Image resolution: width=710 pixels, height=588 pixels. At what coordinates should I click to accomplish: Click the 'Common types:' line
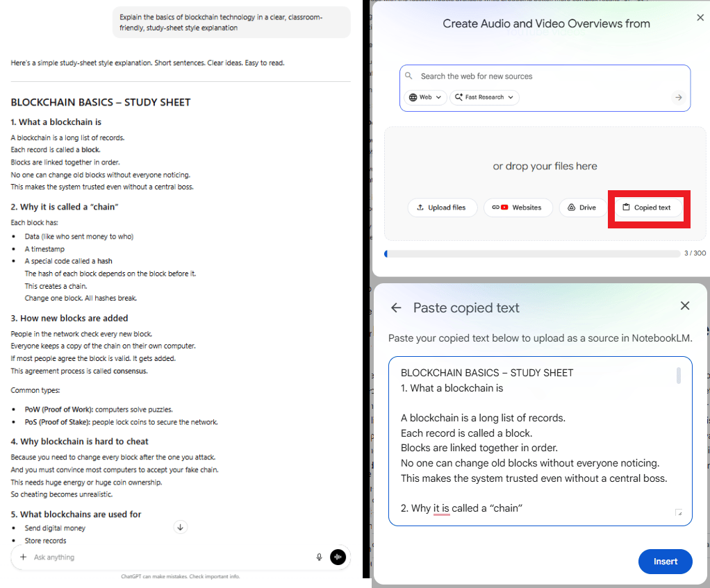pos(35,390)
